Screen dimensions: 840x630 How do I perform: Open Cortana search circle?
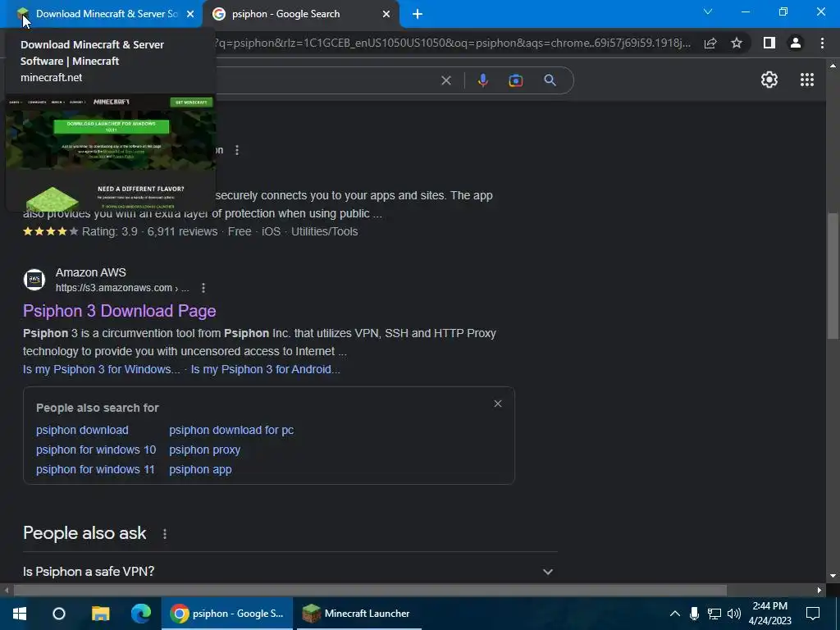[59, 614]
